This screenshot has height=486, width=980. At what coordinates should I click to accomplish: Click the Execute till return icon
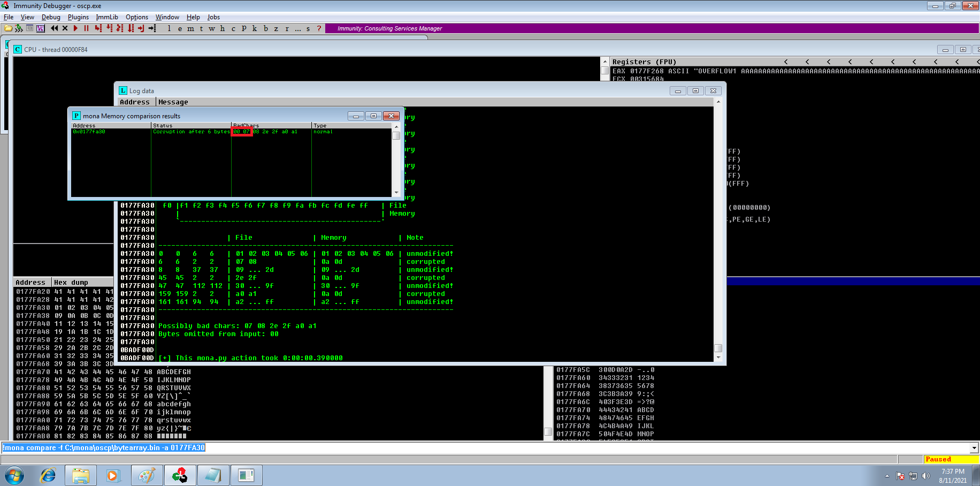[x=141, y=28]
